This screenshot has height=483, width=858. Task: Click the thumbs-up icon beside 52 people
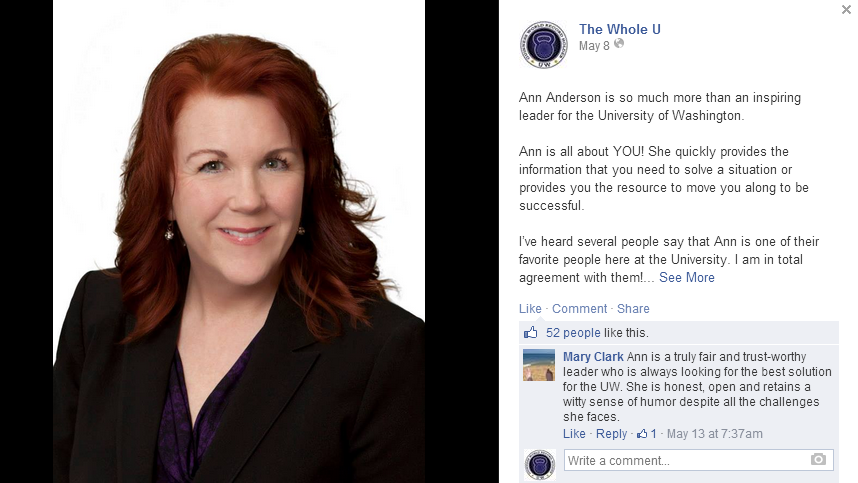(x=530, y=332)
